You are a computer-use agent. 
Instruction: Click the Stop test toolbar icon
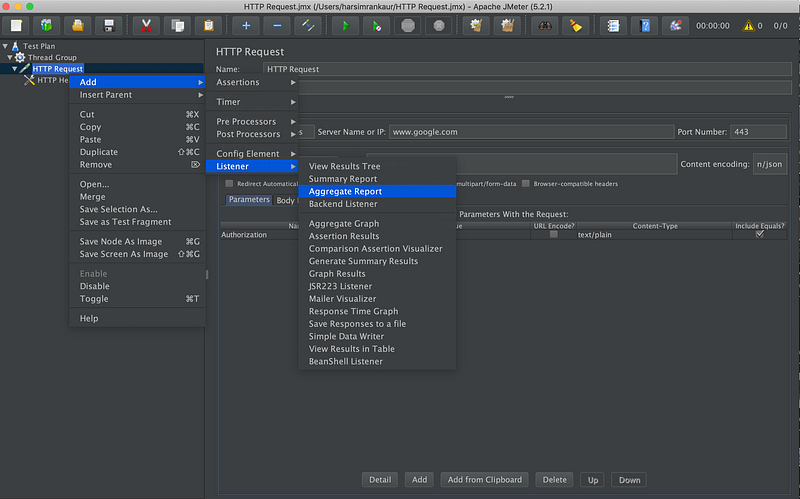[x=408, y=25]
